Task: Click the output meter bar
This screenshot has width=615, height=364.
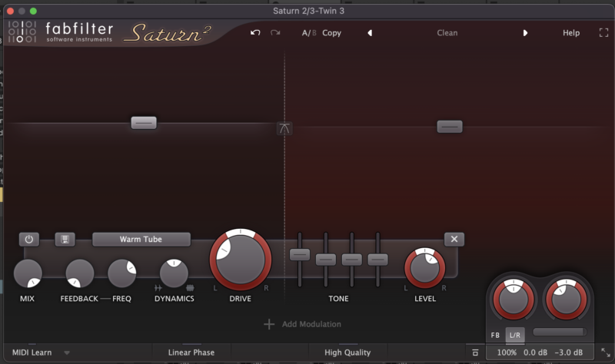Action: [x=560, y=332]
